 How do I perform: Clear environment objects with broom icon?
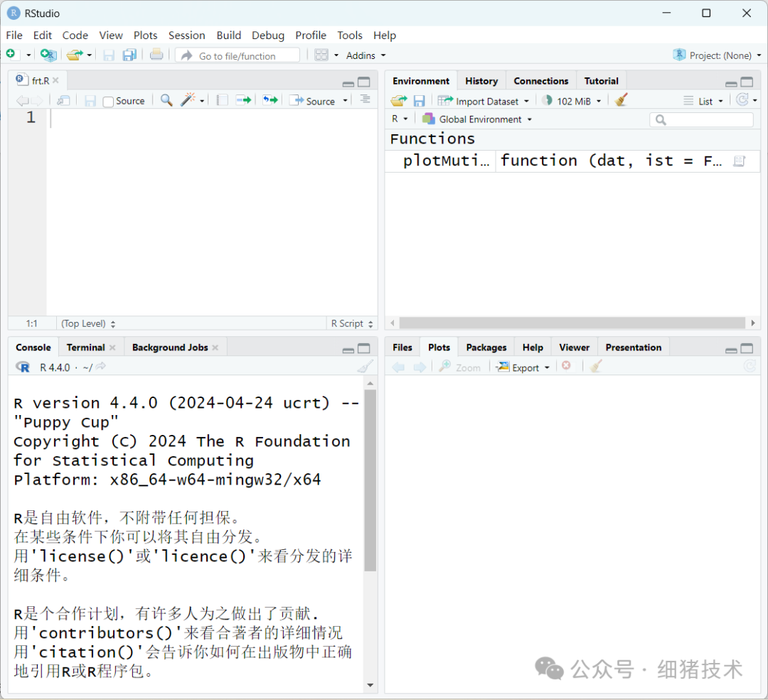click(621, 100)
